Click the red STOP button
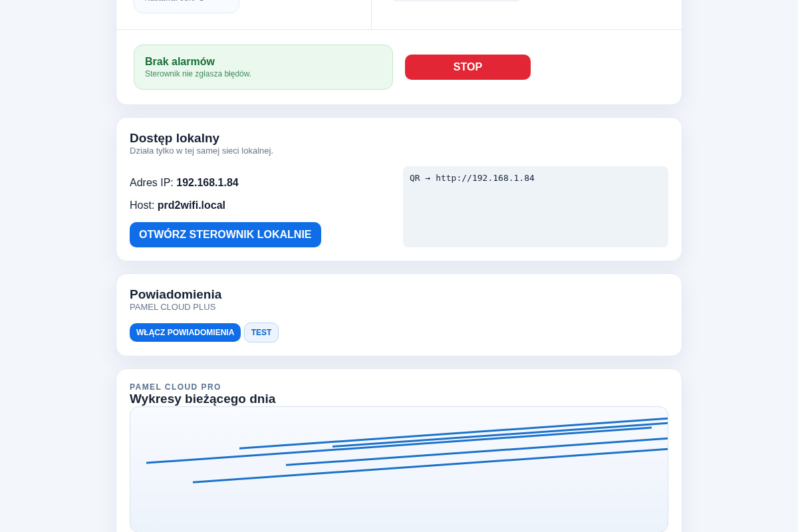Viewport: 798px width, 532px height. click(467, 67)
